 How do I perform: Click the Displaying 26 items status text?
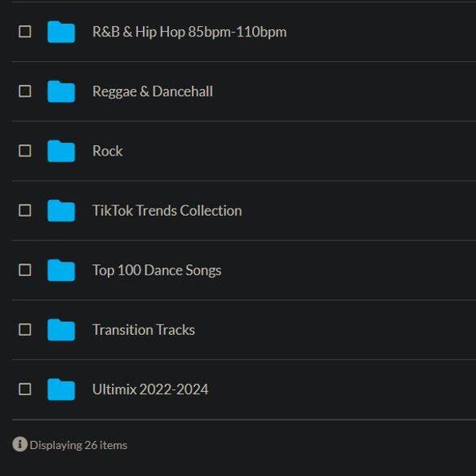tap(79, 445)
